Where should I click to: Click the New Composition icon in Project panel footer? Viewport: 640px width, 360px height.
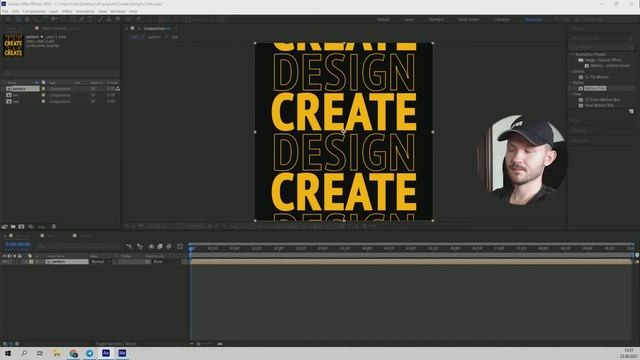pyautogui.click(x=21, y=227)
